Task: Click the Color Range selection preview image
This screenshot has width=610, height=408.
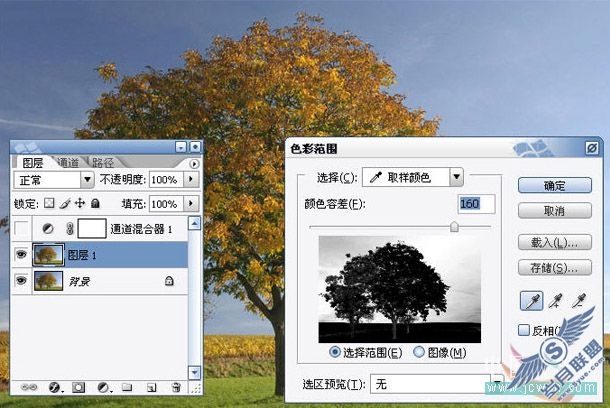Action: coord(400,289)
